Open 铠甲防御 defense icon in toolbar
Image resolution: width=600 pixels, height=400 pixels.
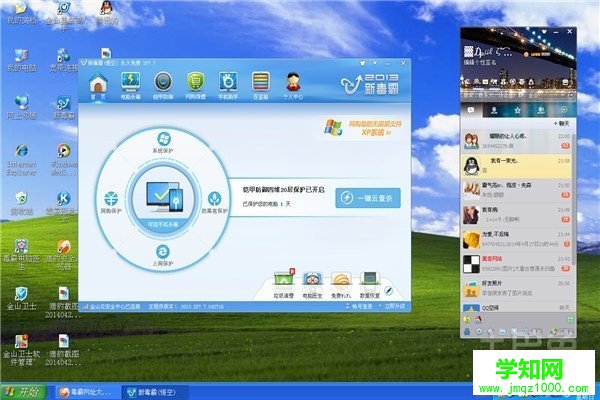pos(163,86)
